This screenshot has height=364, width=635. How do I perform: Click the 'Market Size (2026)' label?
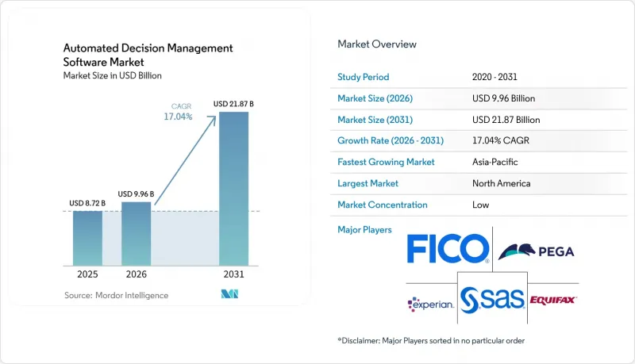tap(375, 98)
